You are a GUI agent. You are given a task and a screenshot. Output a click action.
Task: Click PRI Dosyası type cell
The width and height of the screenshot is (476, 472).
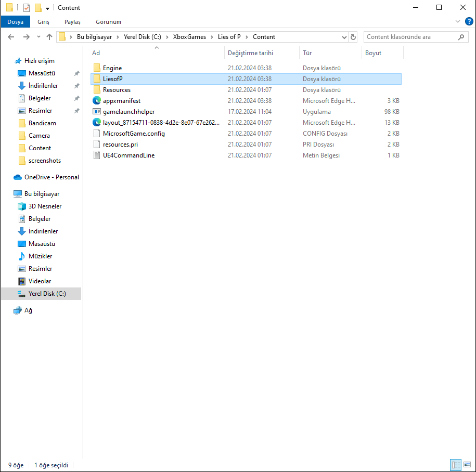318,145
